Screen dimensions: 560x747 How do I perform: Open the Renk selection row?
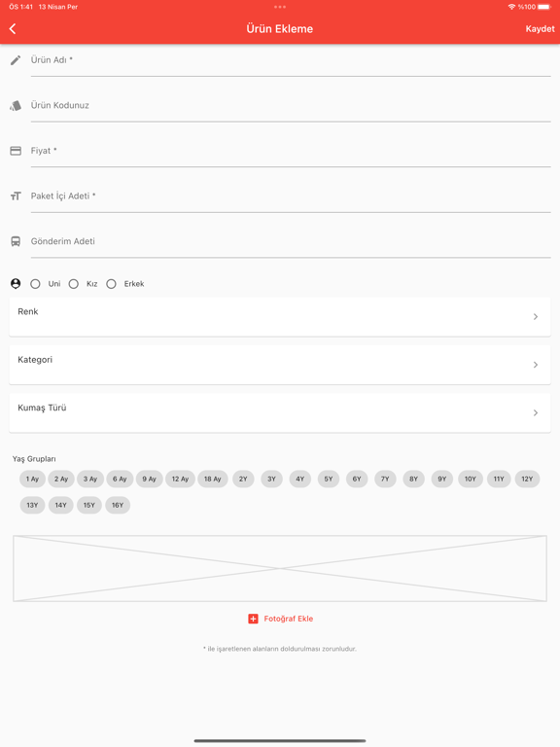280,317
